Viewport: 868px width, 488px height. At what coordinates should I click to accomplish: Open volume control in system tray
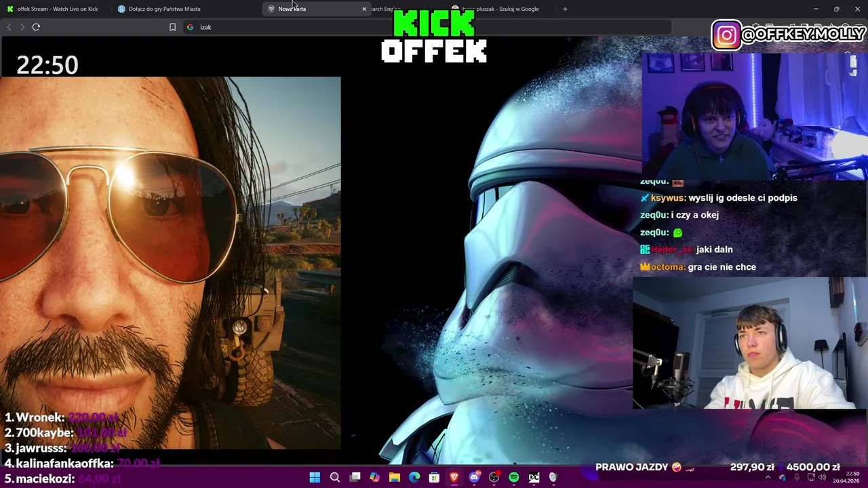(x=823, y=478)
